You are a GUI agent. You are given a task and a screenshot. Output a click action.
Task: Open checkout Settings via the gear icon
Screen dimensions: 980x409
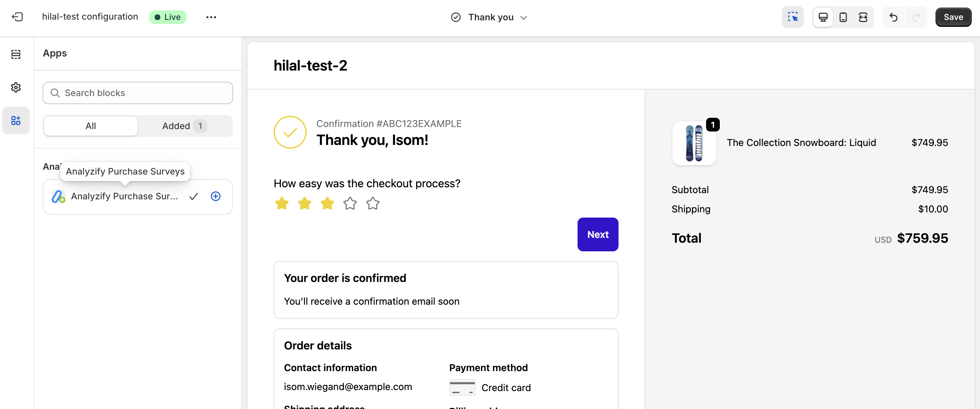[x=16, y=87]
